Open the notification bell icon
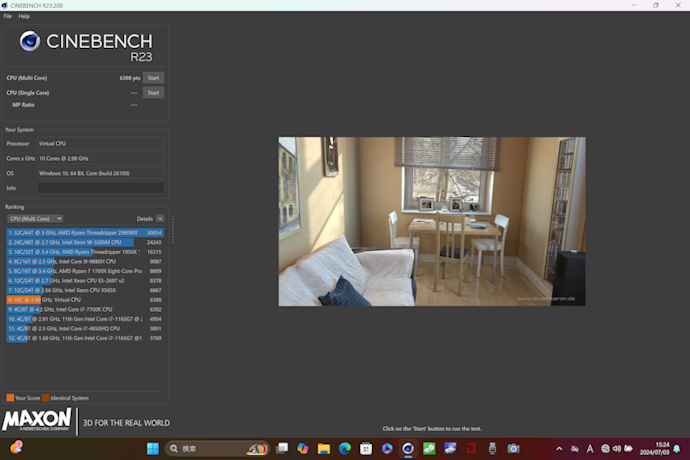 pyautogui.click(x=677, y=449)
